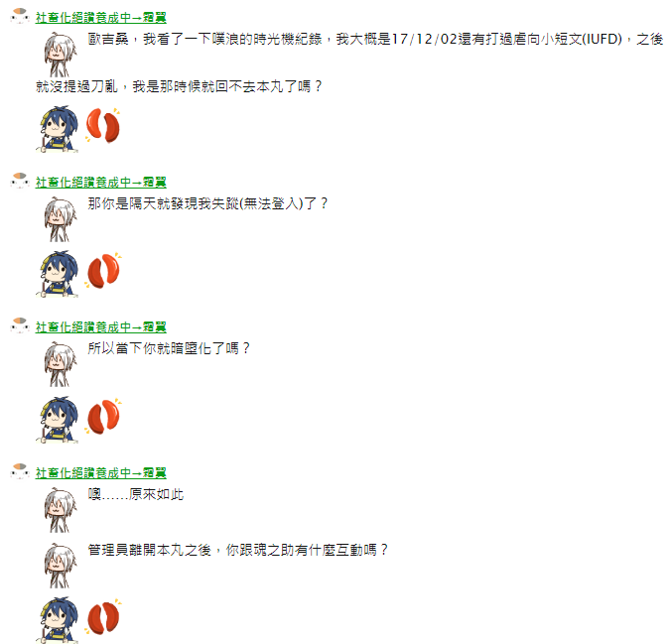Click the cat avatar beside third username

(19, 325)
